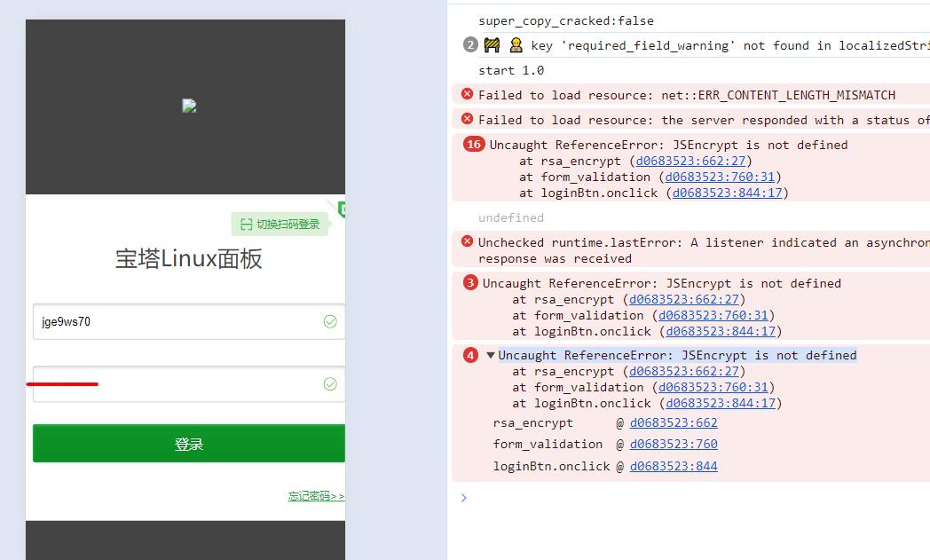
Task: Select the 'start 1.0' console line
Action: (511, 70)
